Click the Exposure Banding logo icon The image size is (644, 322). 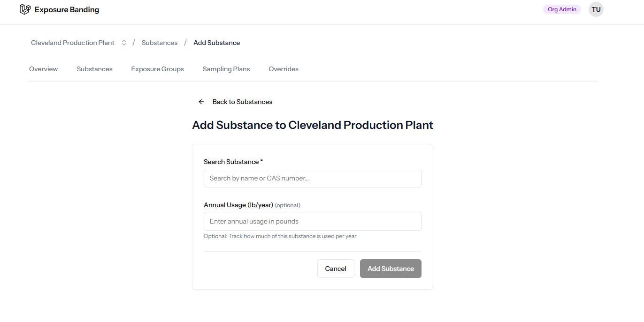point(25,9)
